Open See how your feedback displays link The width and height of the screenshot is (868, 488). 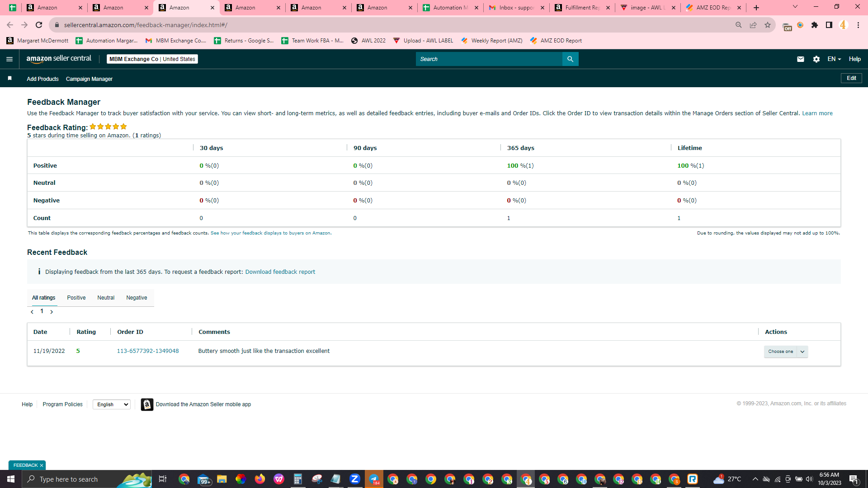coord(270,233)
